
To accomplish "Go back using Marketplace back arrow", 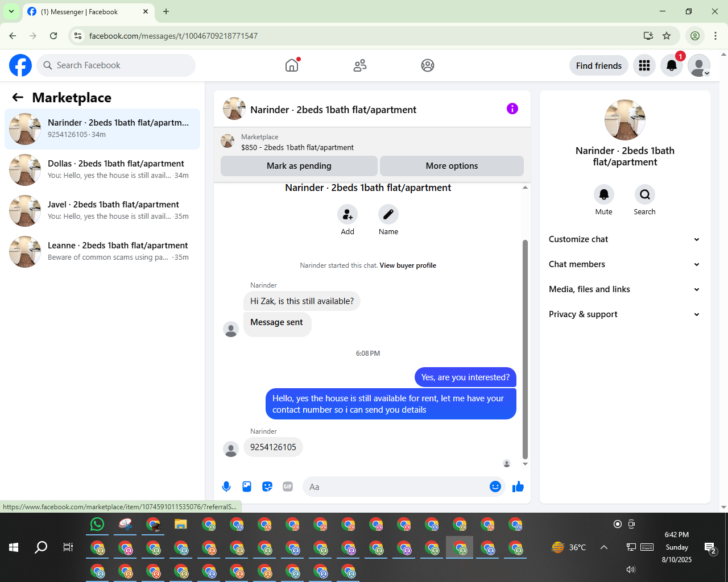I will 18,97.
